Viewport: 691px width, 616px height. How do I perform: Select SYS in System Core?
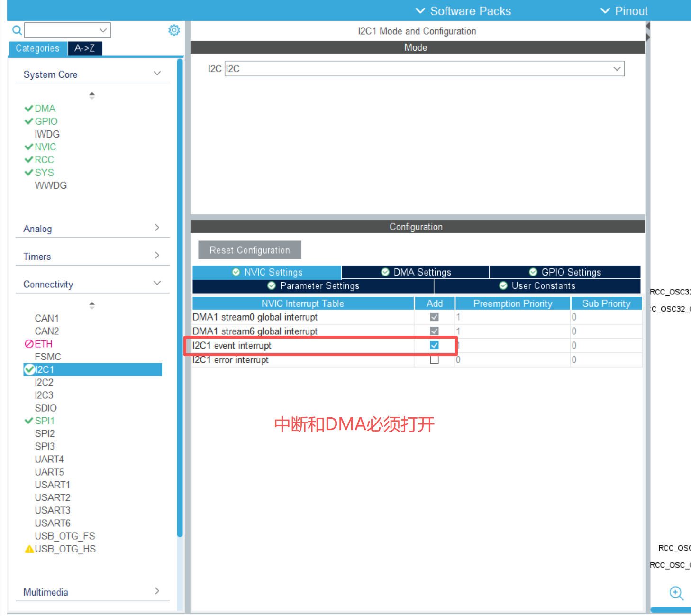tap(44, 173)
